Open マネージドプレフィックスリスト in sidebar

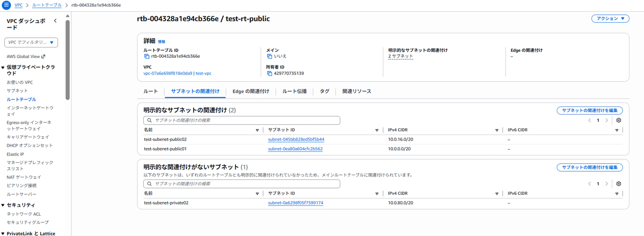tap(30, 165)
